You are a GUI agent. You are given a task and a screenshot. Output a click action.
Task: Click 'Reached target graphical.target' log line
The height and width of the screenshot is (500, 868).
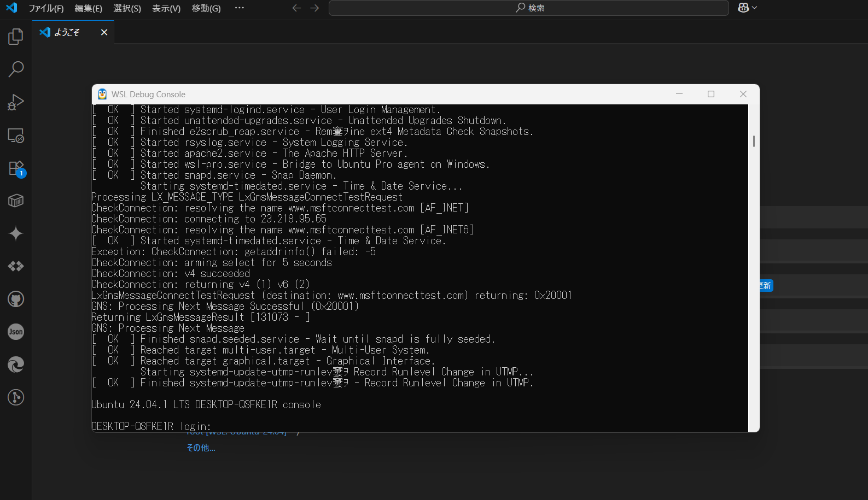coord(264,361)
